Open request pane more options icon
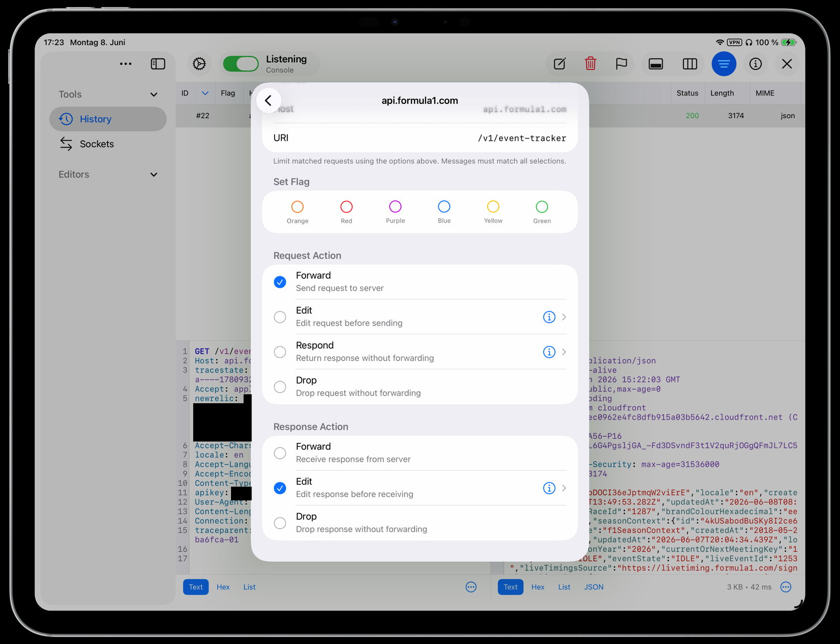The height and width of the screenshot is (644, 840). (471, 587)
